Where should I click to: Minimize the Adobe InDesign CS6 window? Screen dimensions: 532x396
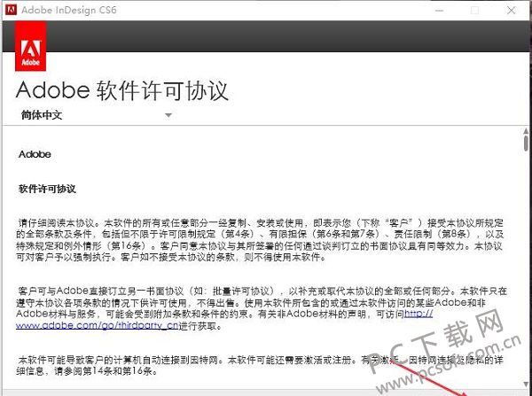click(x=440, y=10)
